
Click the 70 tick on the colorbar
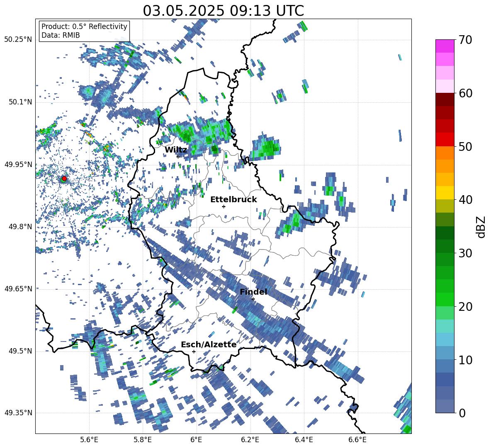pyautogui.click(x=465, y=40)
